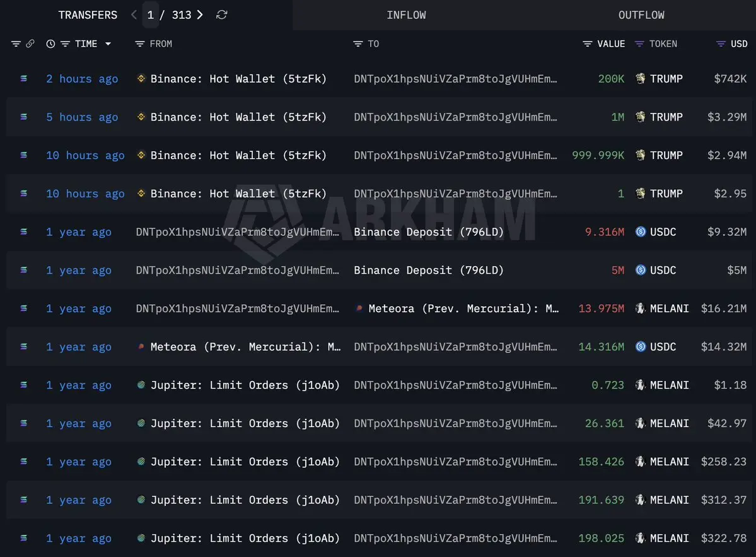Open transaction icon for 14.316M USDC row

(23, 347)
